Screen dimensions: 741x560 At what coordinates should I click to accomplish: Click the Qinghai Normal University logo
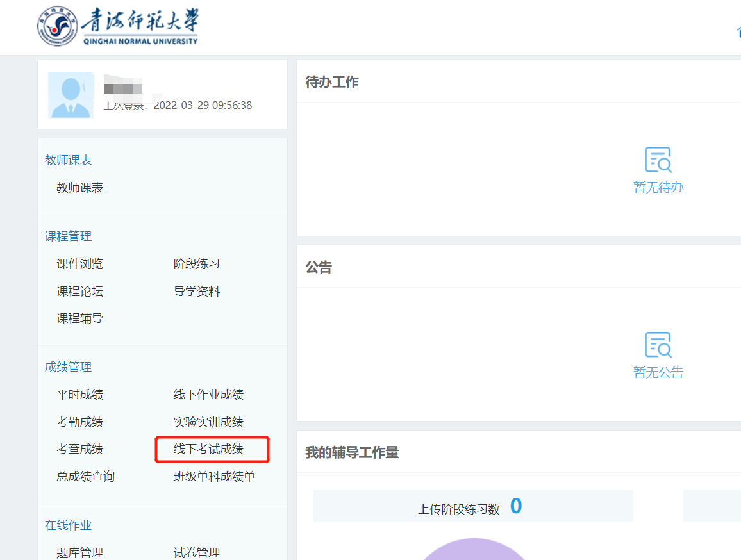click(117, 28)
